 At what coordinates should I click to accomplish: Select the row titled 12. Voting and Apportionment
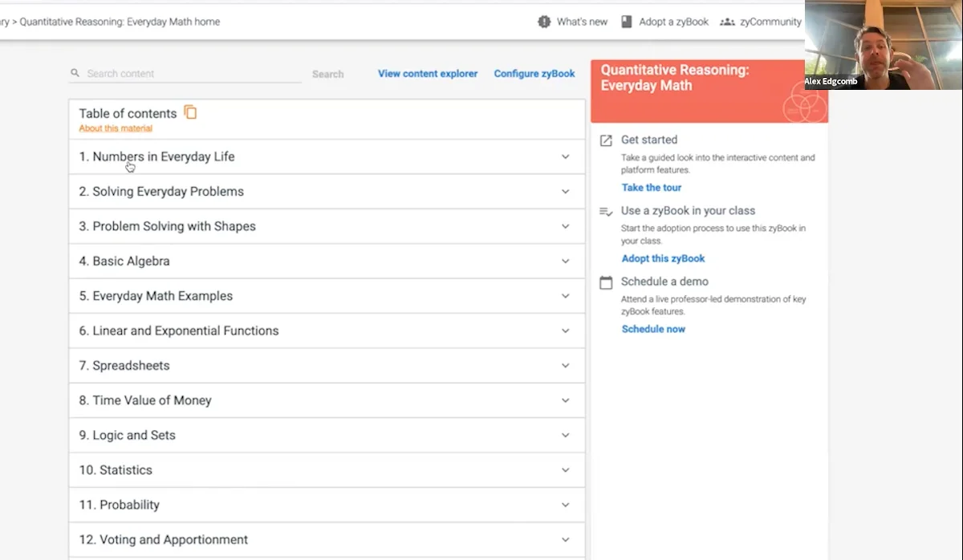327,540
